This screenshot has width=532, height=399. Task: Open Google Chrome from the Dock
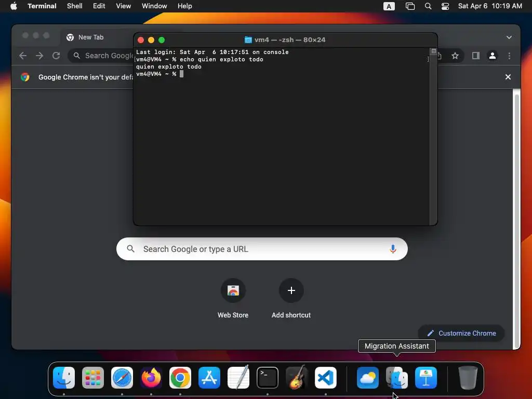(x=180, y=378)
